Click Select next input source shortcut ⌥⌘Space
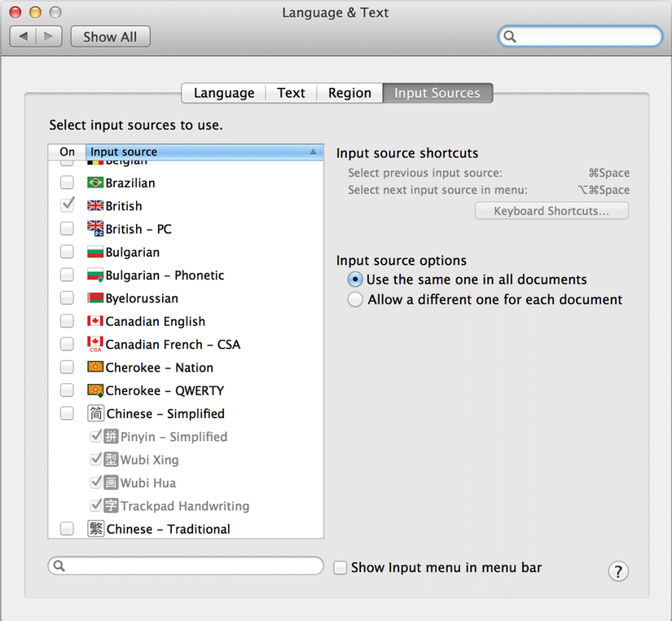Viewport: 672px width, 621px height. [604, 190]
